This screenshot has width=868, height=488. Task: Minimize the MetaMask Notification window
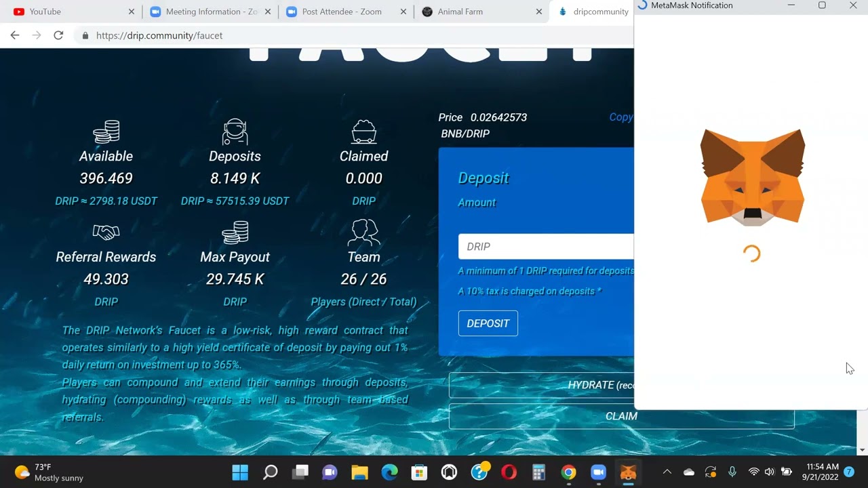pyautogui.click(x=791, y=5)
